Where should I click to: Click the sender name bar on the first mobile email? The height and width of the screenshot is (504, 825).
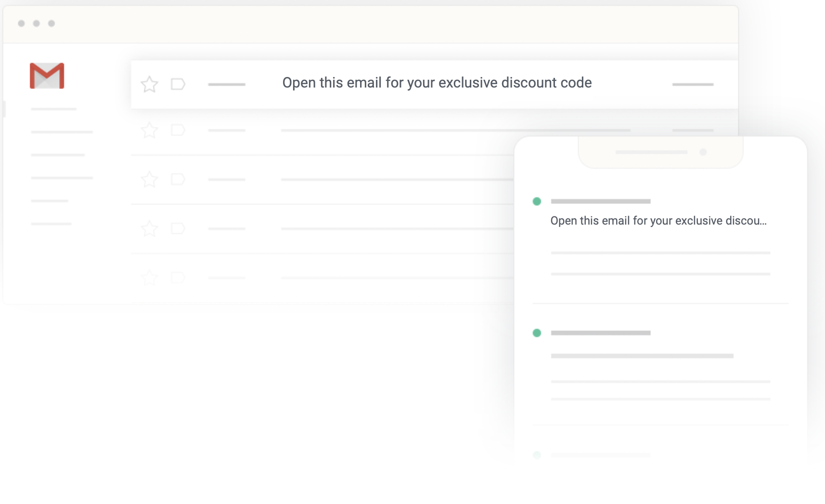tap(600, 202)
